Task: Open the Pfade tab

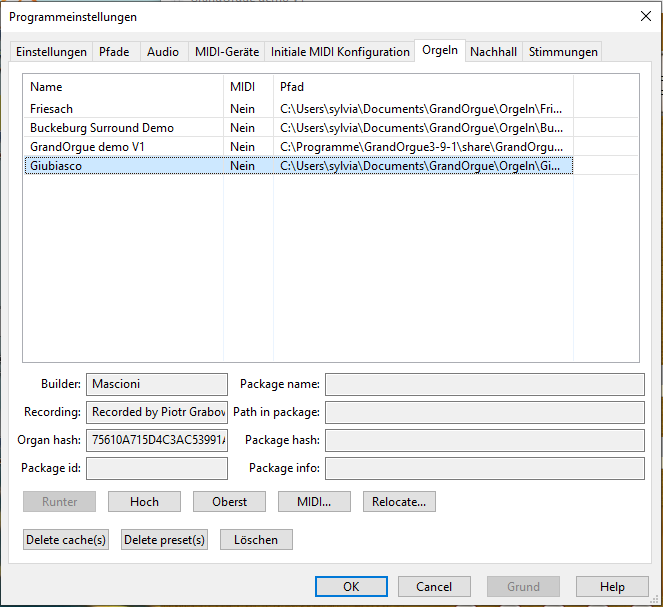Action: (x=114, y=52)
